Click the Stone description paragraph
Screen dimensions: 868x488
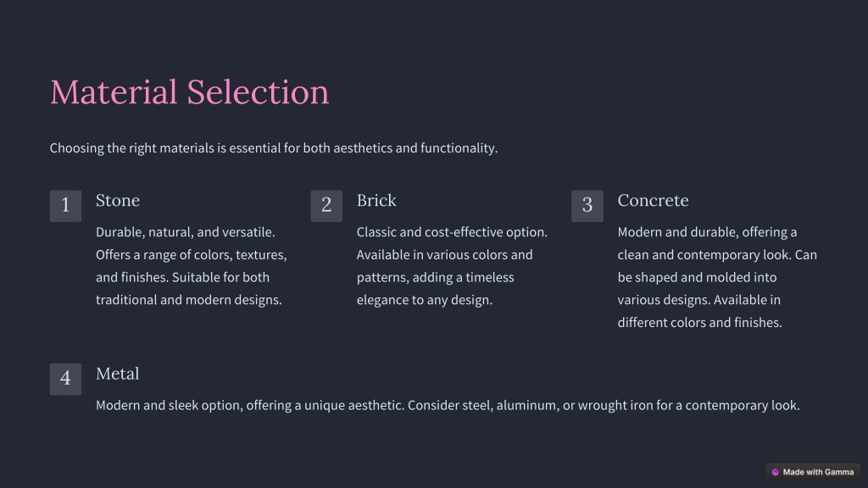coord(192,265)
